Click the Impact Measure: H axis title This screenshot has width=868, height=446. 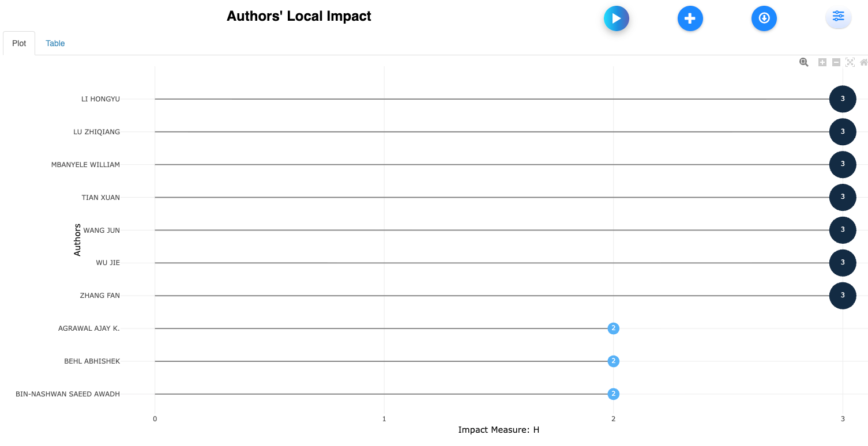[498, 430]
